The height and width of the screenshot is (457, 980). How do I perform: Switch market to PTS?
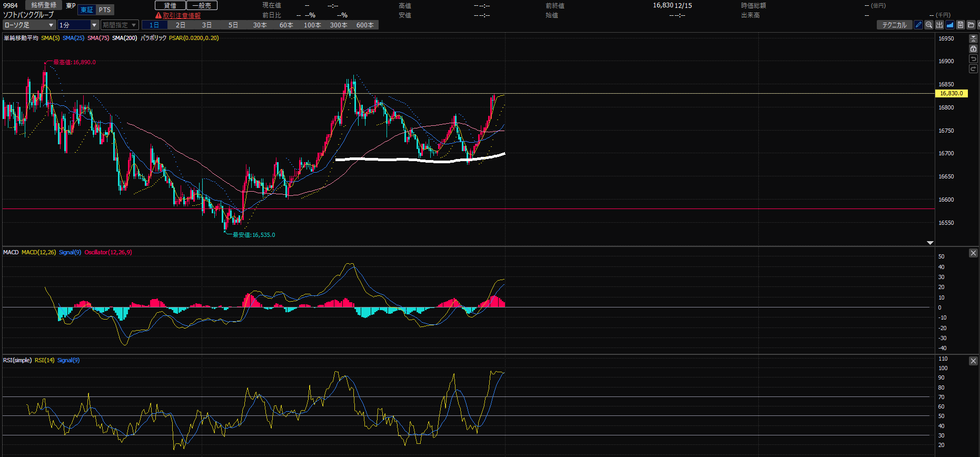coord(105,10)
